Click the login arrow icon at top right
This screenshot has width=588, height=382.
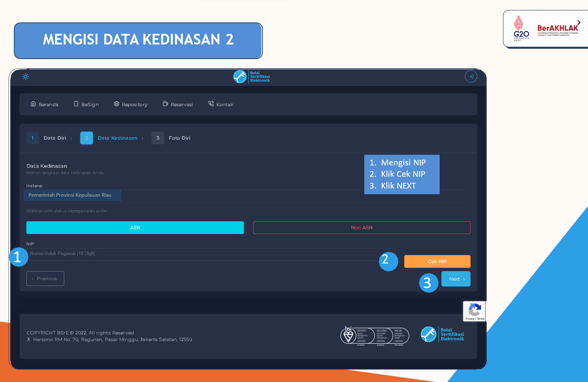click(471, 76)
